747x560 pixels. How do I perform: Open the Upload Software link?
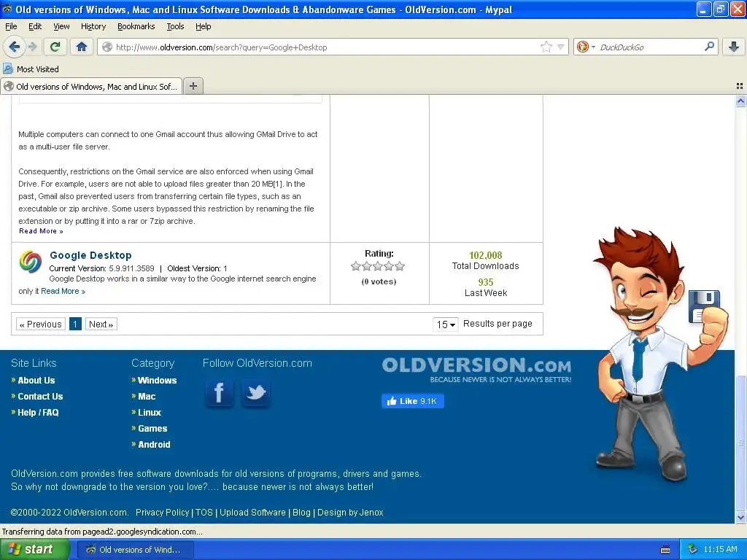click(x=252, y=513)
